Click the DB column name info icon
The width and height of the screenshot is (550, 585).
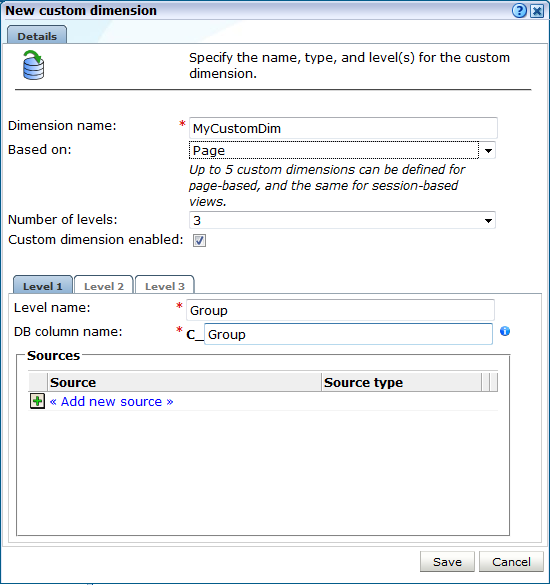505,331
